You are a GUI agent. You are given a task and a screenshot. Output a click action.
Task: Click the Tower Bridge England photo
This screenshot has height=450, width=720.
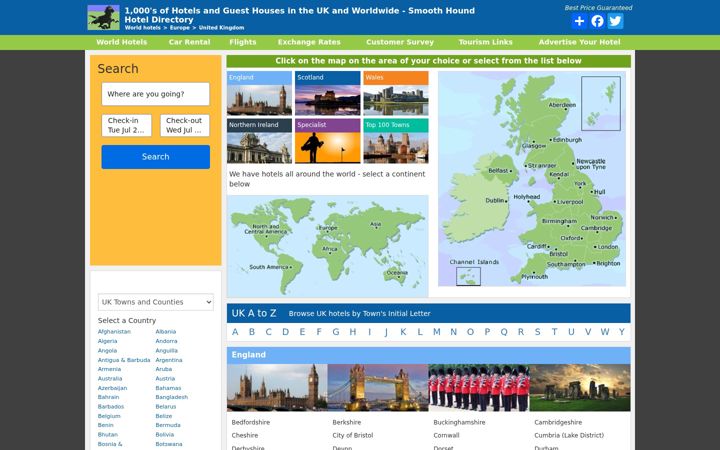[378, 388]
